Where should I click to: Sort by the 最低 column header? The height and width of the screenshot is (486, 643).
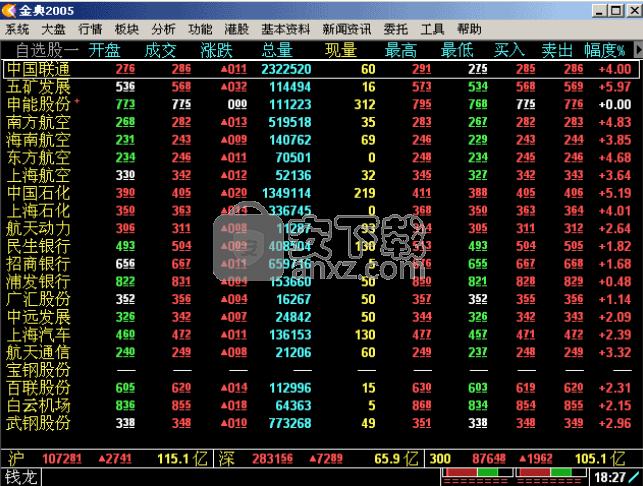point(457,50)
